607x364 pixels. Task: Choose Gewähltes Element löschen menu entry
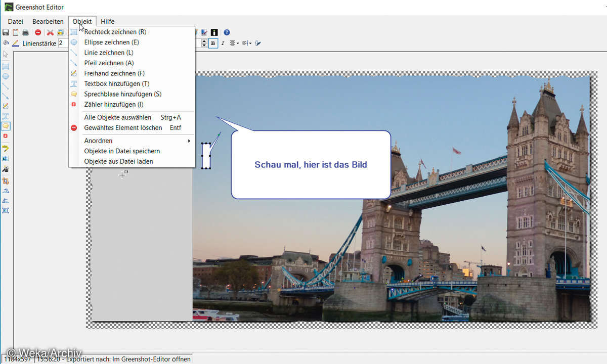tap(132, 128)
